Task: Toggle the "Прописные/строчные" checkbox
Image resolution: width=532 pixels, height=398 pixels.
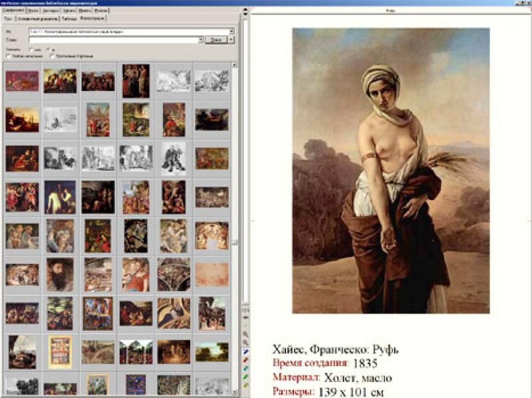Action: [52, 56]
